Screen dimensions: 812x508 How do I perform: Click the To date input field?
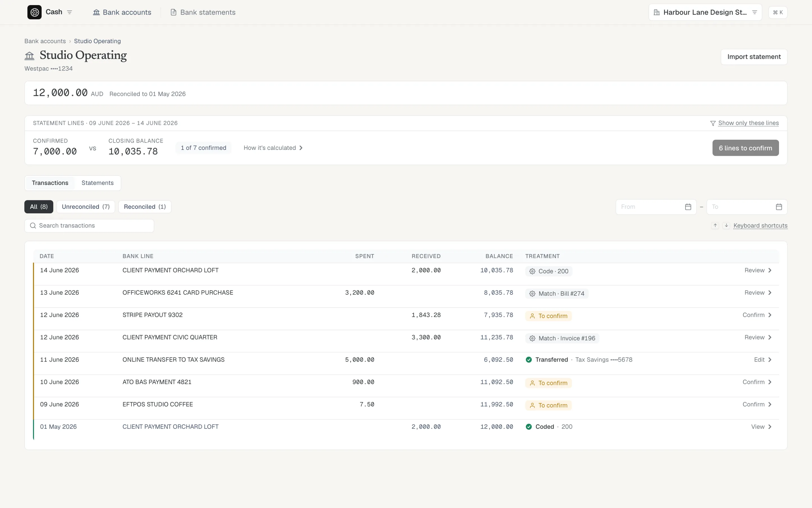747,207
